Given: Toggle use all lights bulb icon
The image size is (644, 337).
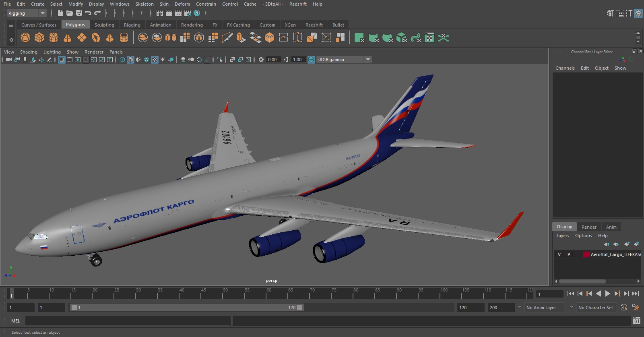Looking at the screenshot, I should [x=163, y=60].
